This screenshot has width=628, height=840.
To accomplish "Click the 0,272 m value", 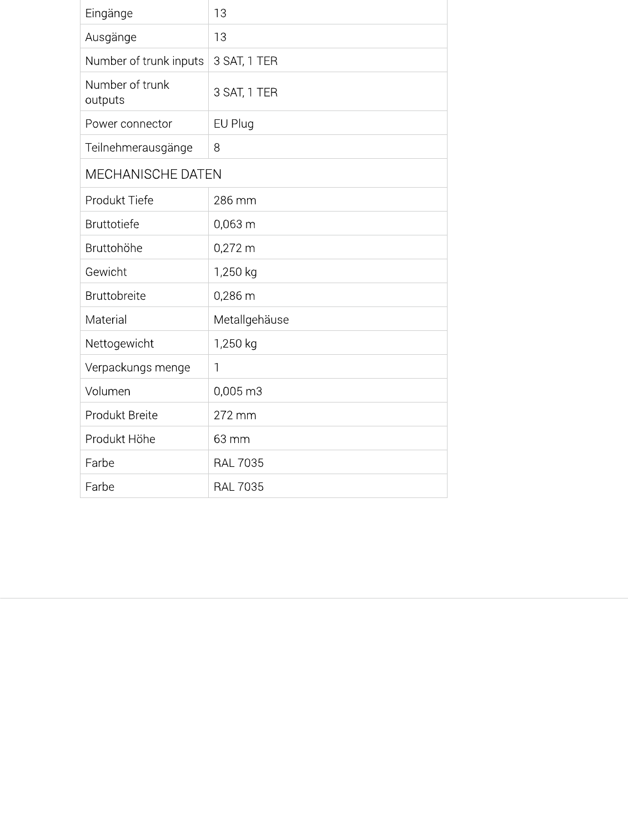I will coord(234,248).
